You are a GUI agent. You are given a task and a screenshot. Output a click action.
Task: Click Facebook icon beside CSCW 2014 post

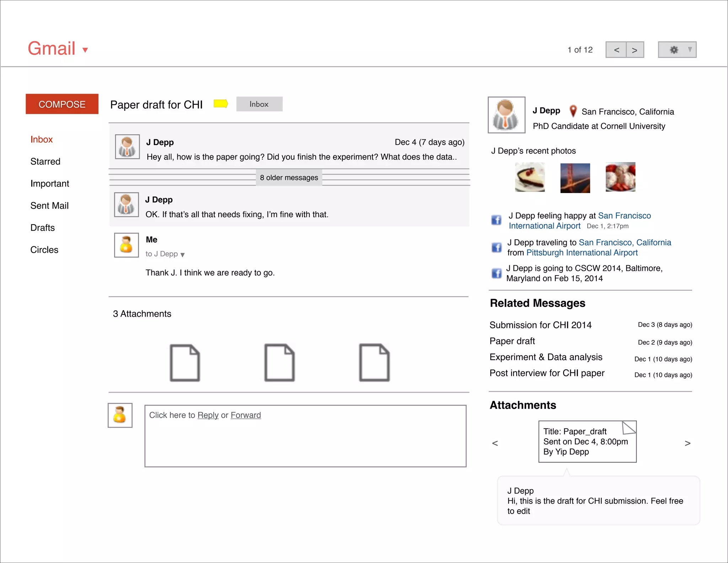tap(497, 273)
